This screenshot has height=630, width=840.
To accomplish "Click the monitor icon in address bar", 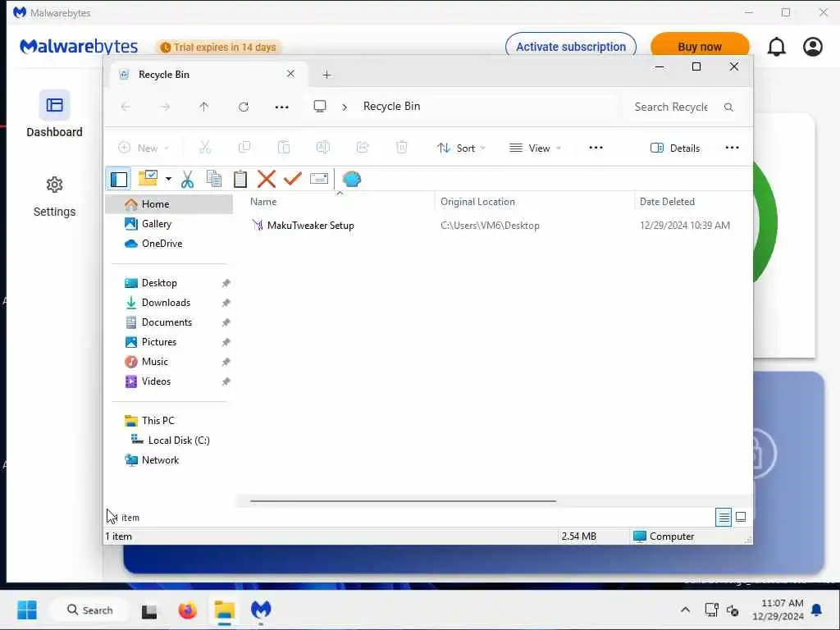I will click(x=320, y=106).
